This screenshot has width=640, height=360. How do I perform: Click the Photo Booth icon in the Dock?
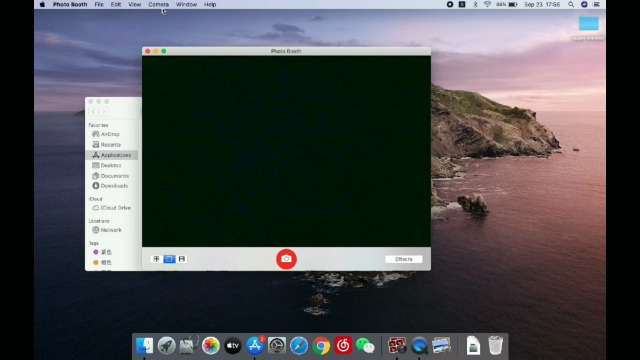click(x=397, y=346)
